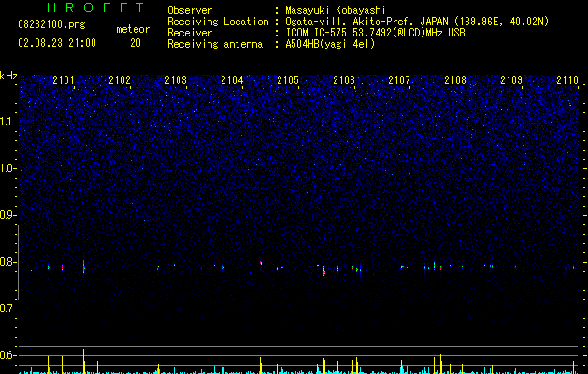
Task: Click the date 02.08.23 21:00
Action: (x=57, y=43)
